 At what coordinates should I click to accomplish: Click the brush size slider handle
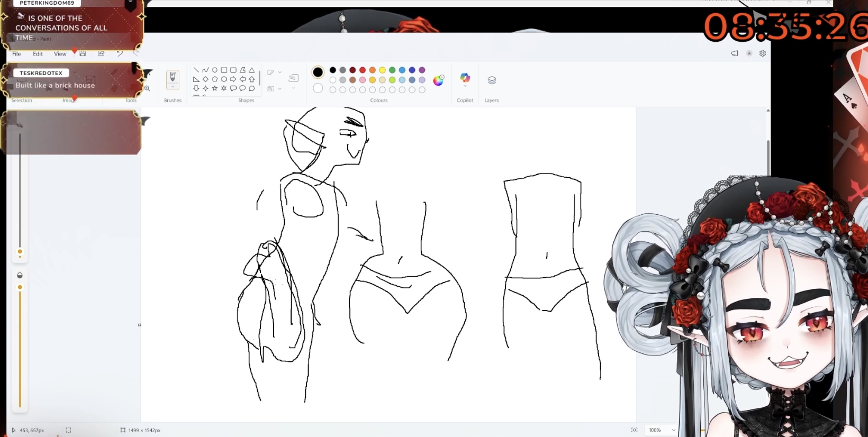[20, 252]
